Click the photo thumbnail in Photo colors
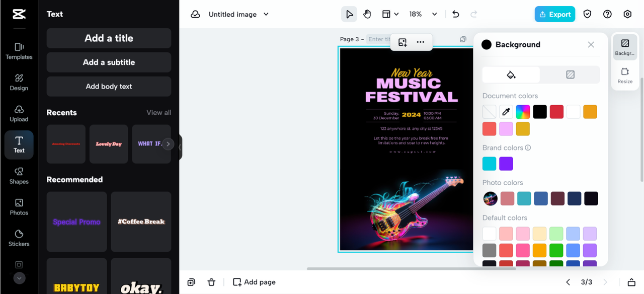 (x=490, y=198)
